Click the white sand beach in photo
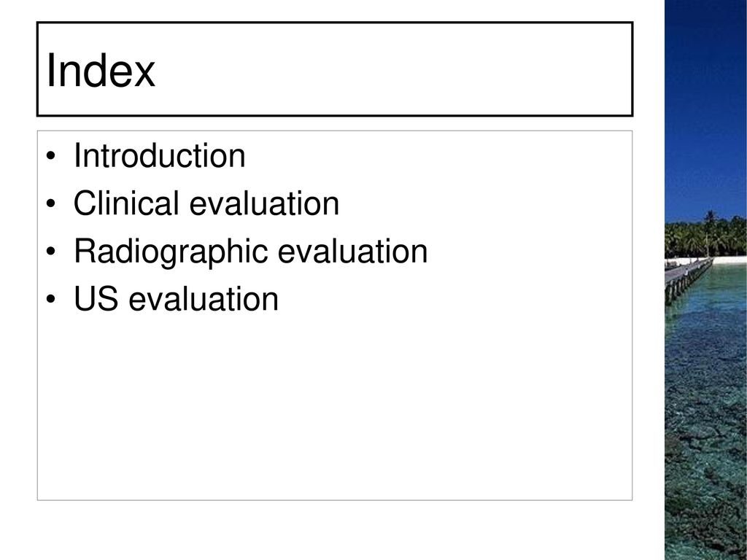This screenshot has width=747, height=560. click(729, 260)
